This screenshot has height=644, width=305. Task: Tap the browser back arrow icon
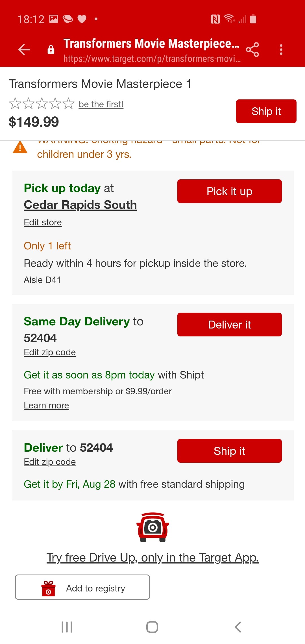click(x=24, y=50)
